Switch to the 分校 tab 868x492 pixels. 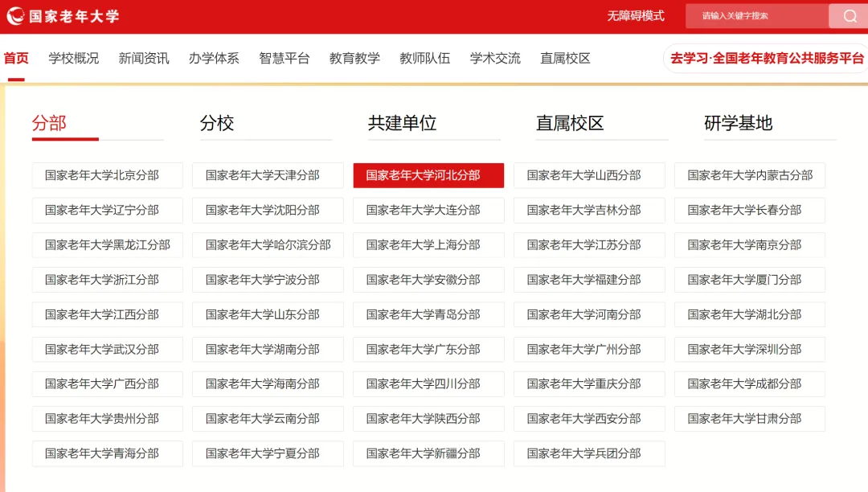(217, 123)
